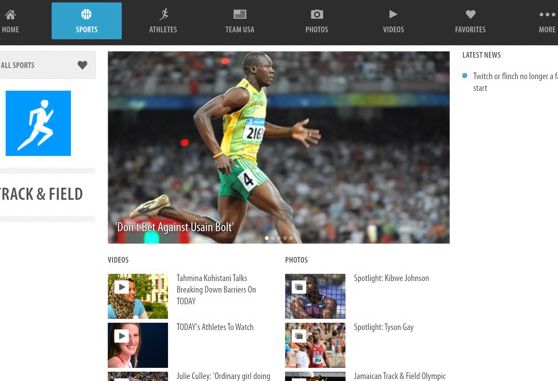The image size is (558, 381).
Task: Click the heart icon beside All Sports
Action: [x=82, y=65]
